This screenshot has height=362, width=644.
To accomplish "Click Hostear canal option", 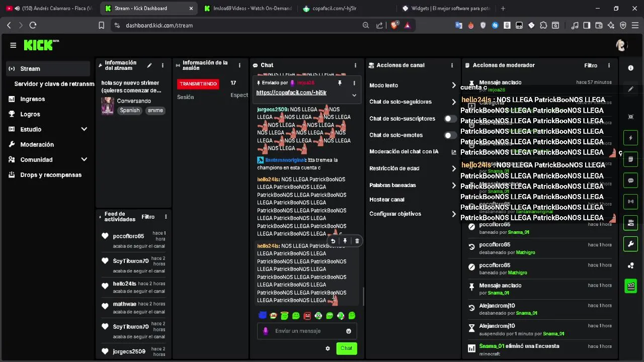I will pos(387,200).
